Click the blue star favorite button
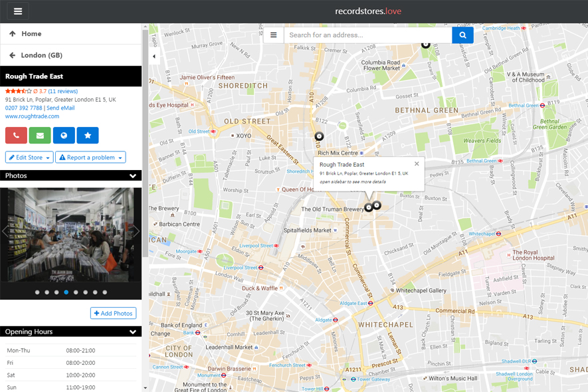 coord(88,136)
